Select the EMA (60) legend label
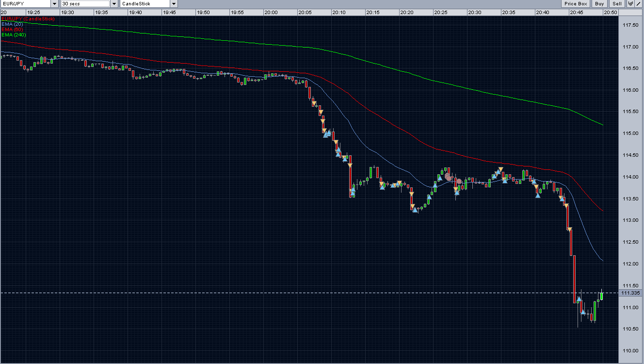This screenshot has height=364, width=644. click(12, 29)
